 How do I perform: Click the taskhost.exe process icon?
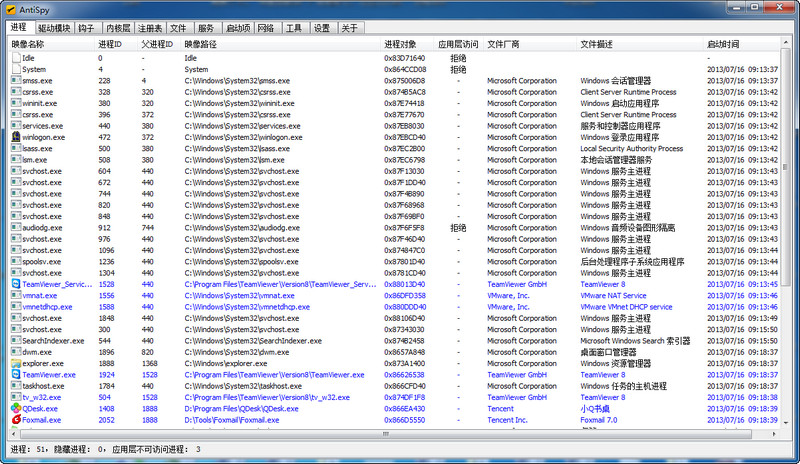tap(16, 385)
